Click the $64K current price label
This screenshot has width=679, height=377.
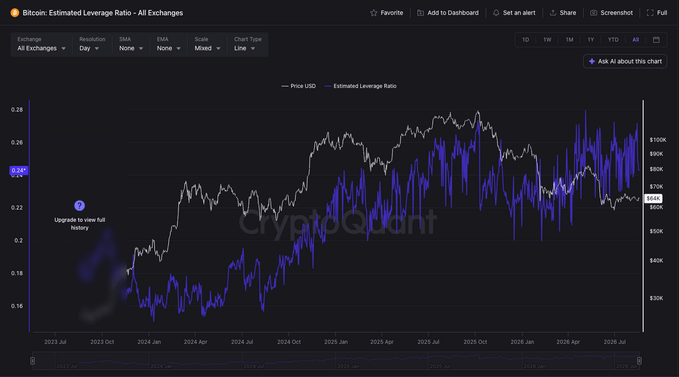pos(653,198)
